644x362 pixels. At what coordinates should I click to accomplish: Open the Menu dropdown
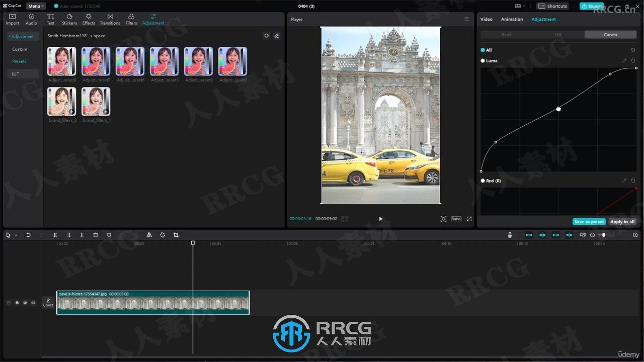pos(36,6)
